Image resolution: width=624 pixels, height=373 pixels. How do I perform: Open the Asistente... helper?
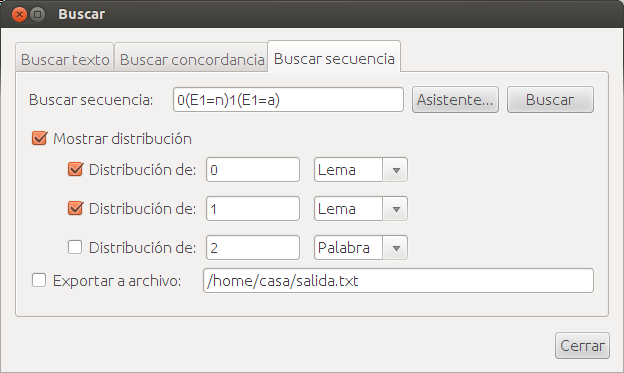455,100
